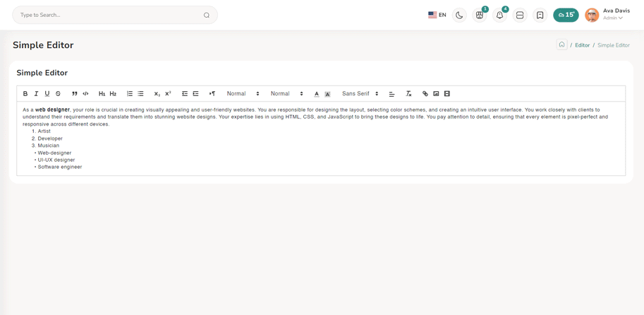Insert a video into the editor
The width and height of the screenshot is (644, 315).
pyautogui.click(x=447, y=94)
